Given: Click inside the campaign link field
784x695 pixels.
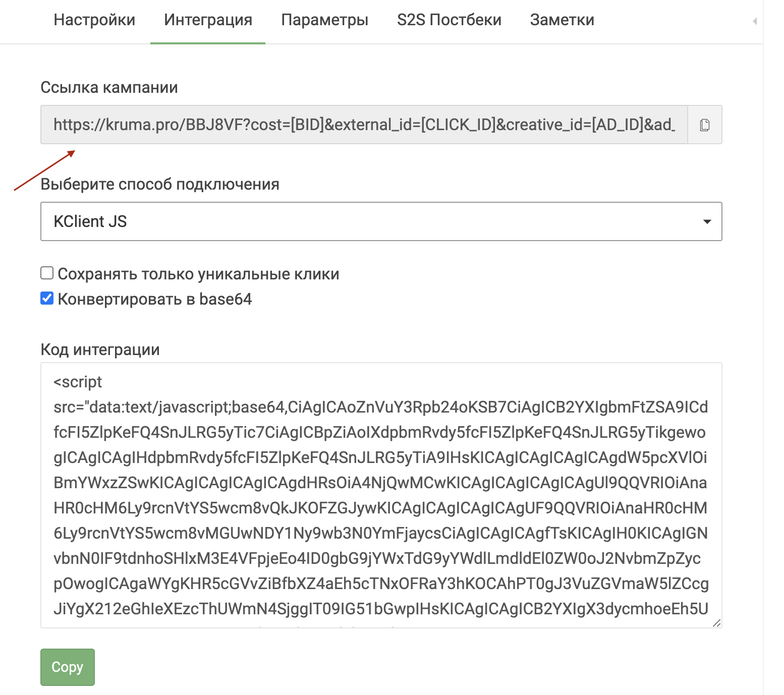Looking at the screenshot, I should [364, 125].
